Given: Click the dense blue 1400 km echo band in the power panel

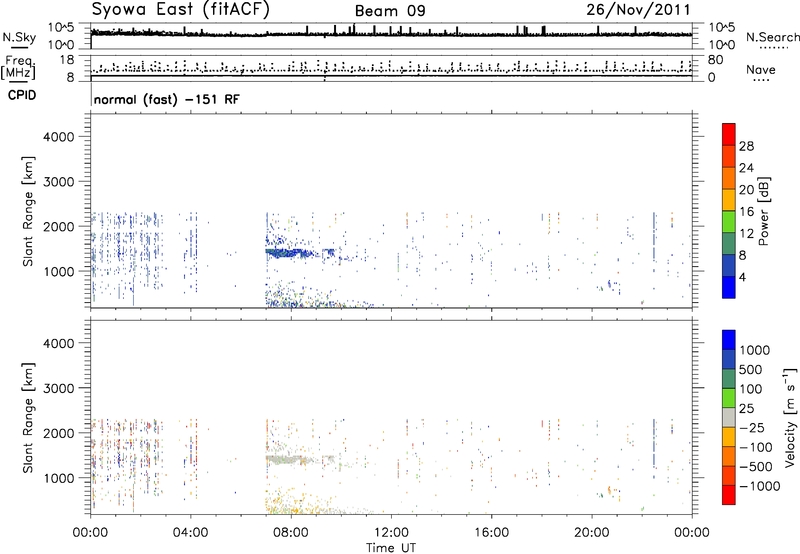Looking at the screenshot, I should 289,252.
